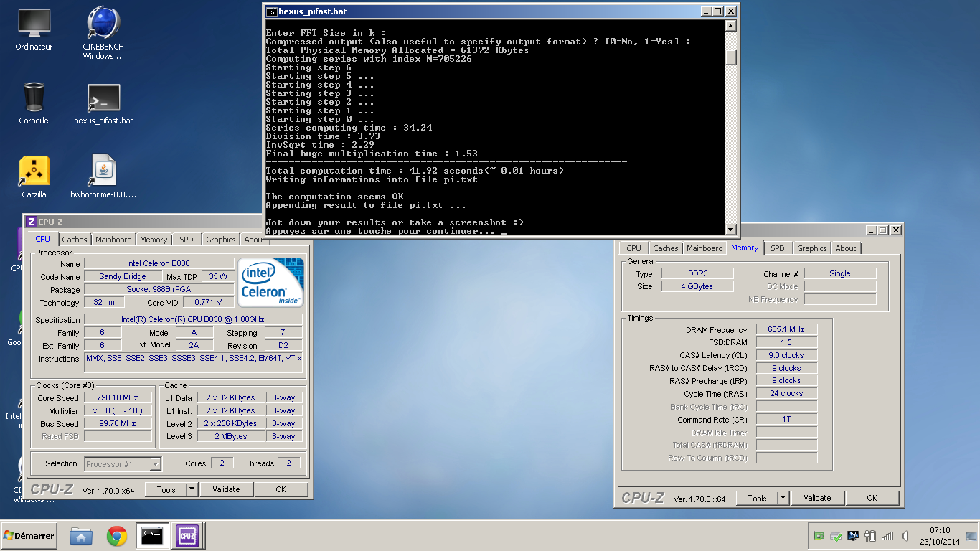Open About tab in the CPU window
980x551 pixels.
(254, 240)
